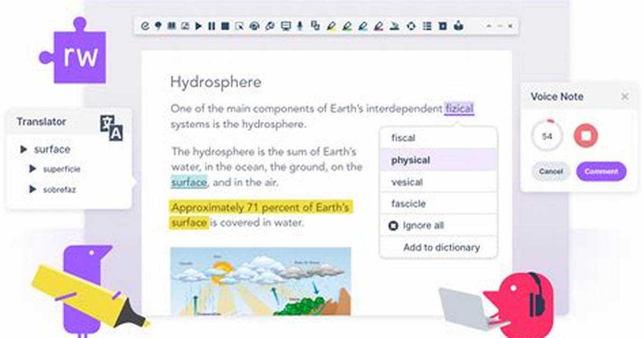Open the Vocabulary List grid icon
Viewport: 644px width, 338px height.
[427, 26]
